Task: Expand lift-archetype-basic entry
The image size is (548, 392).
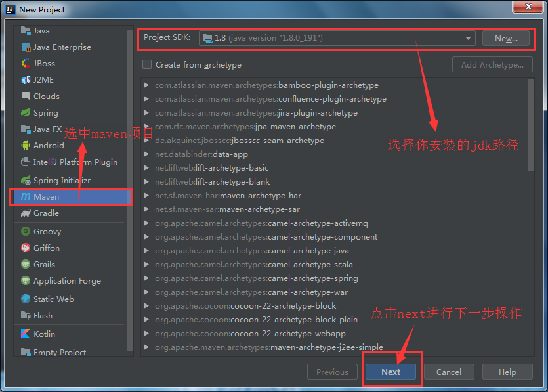Action: (x=146, y=168)
